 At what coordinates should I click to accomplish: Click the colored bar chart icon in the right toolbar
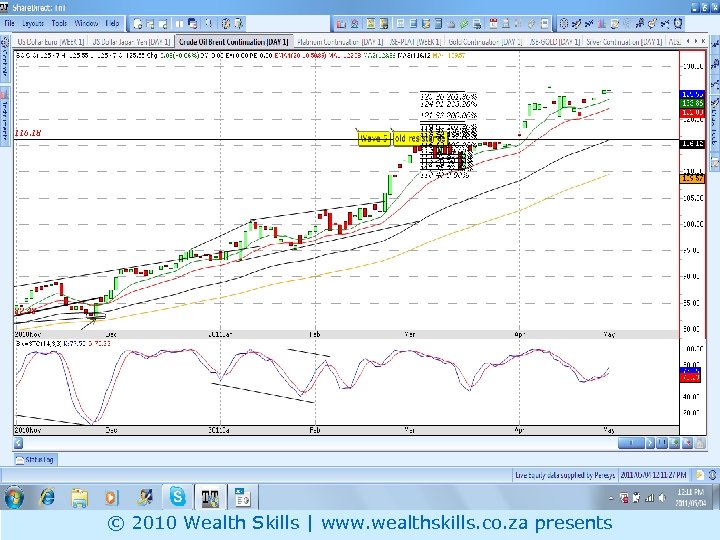(x=602, y=23)
